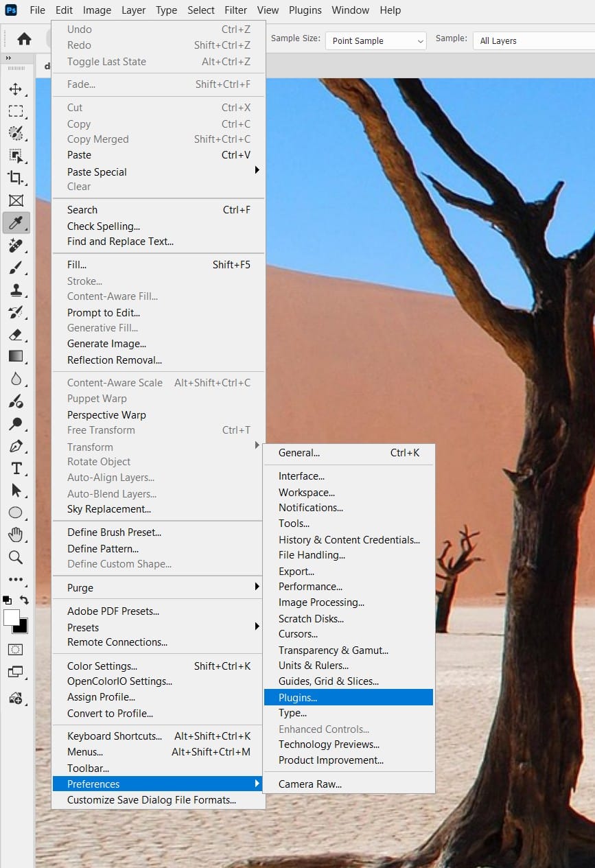Click the Home button in options bar
This screenshot has height=868, width=595.
[24, 39]
